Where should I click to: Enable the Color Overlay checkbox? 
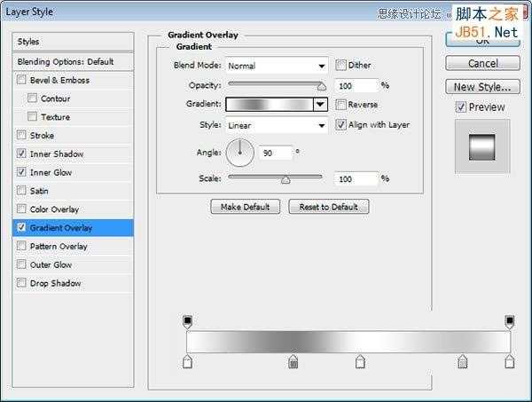[21, 209]
